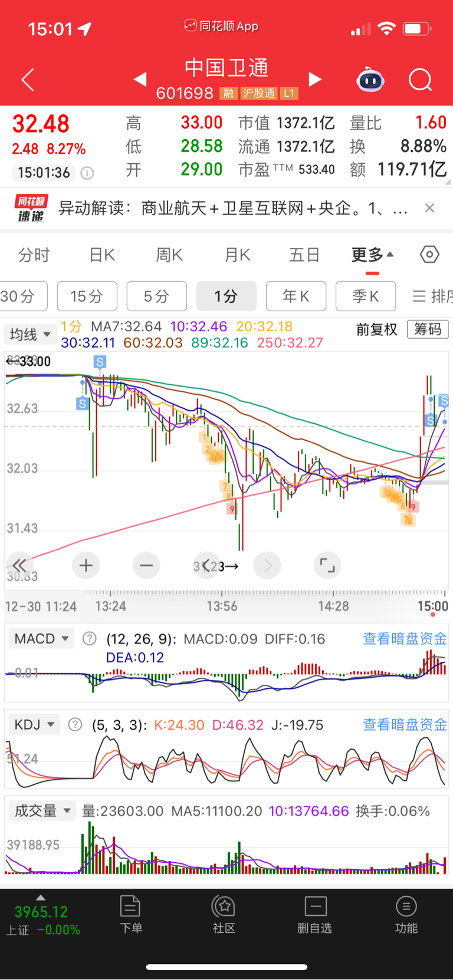Viewport: 453px width, 980px height.
Task: Open hexagon chart settings icon
Action: pyautogui.click(x=429, y=255)
